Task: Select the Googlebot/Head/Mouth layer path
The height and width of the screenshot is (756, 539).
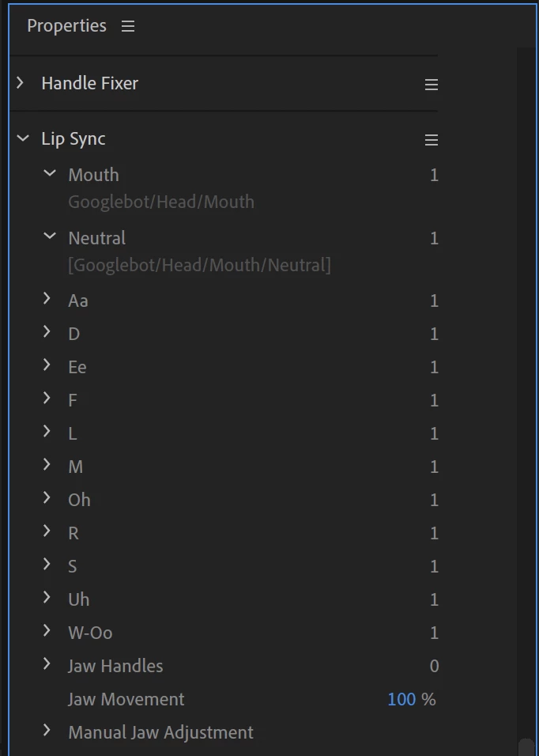Action: pos(161,202)
